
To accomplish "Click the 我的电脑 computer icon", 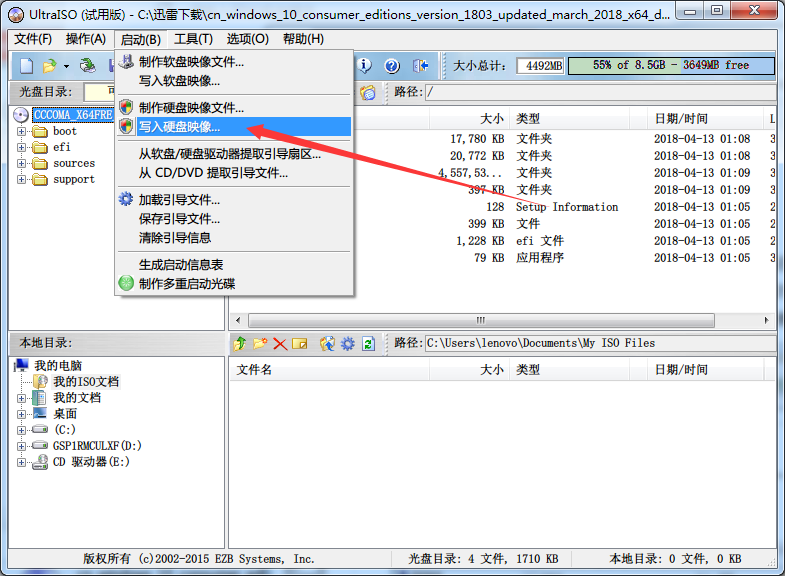I will click(22, 365).
